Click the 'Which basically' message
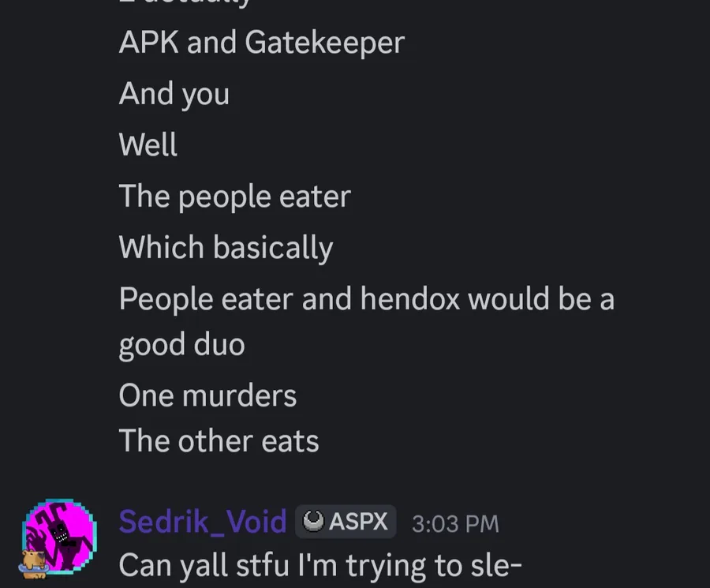 (x=226, y=249)
